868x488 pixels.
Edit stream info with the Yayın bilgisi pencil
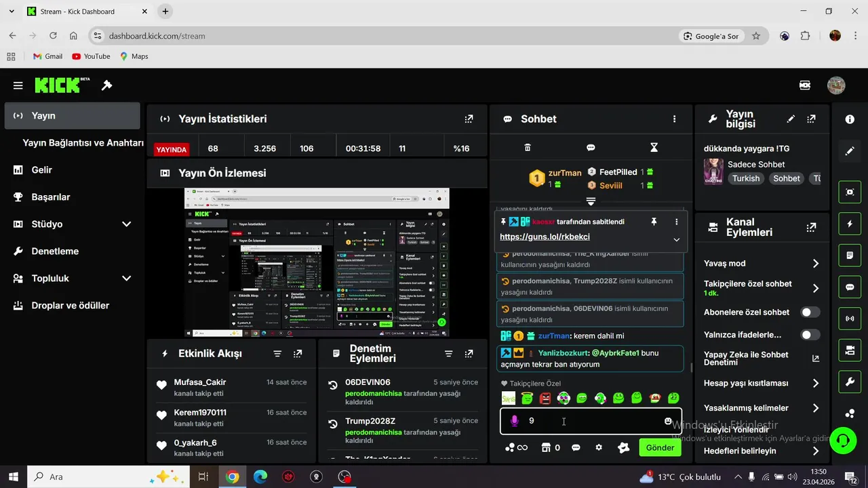click(x=791, y=119)
